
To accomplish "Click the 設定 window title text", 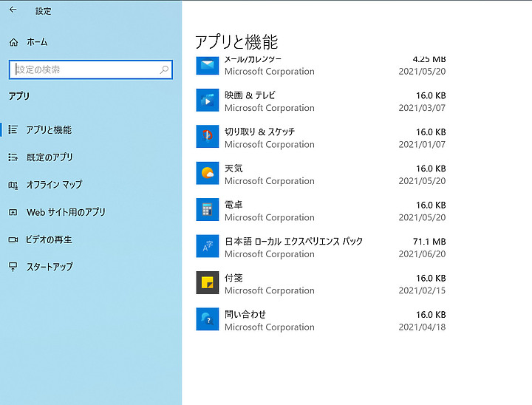I will coord(43,11).
